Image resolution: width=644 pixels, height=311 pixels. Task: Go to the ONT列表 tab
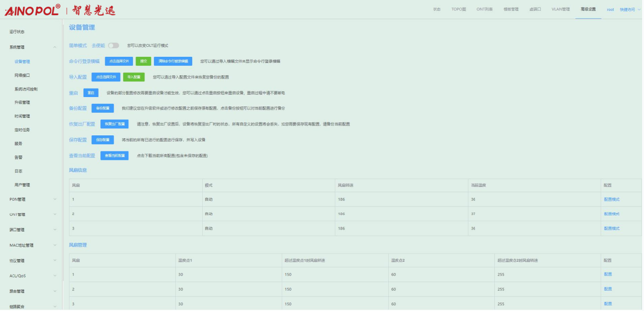484,9
